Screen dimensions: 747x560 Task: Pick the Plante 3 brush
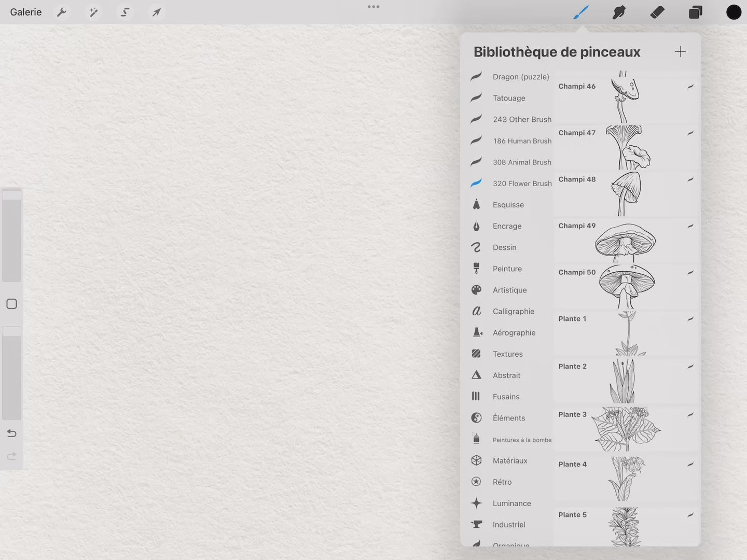coord(625,429)
